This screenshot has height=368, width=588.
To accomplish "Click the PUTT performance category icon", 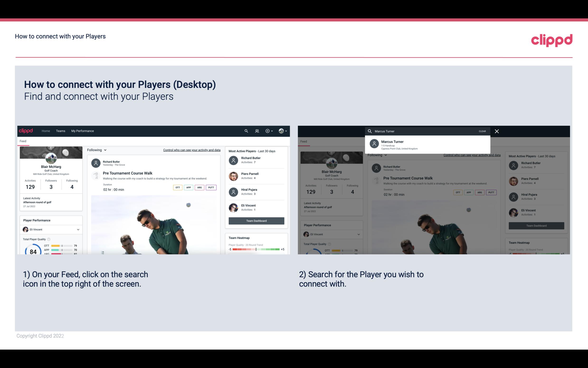I will [x=211, y=187].
